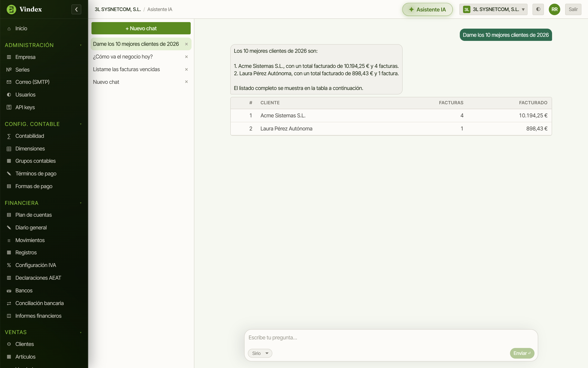Click the Acme Sistemas S.L. table row
588x368 pixels.
pos(391,116)
